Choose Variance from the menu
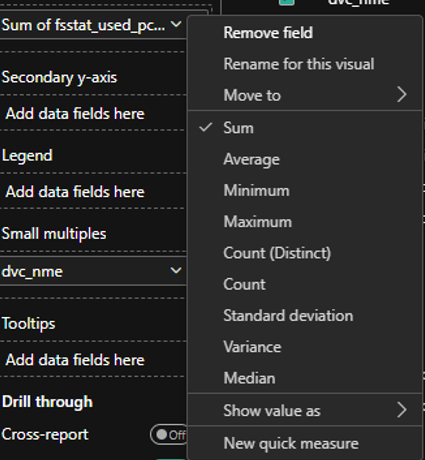 (252, 347)
